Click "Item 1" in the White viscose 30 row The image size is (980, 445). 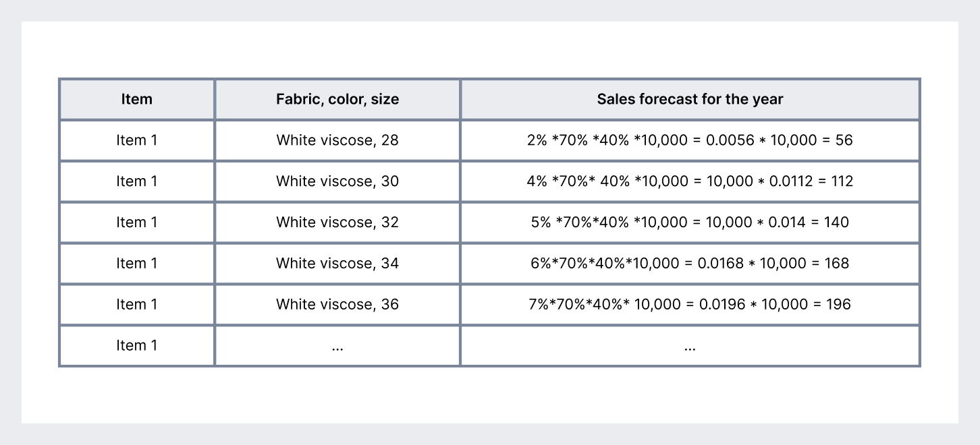pyautogui.click(x=137, y=181)
